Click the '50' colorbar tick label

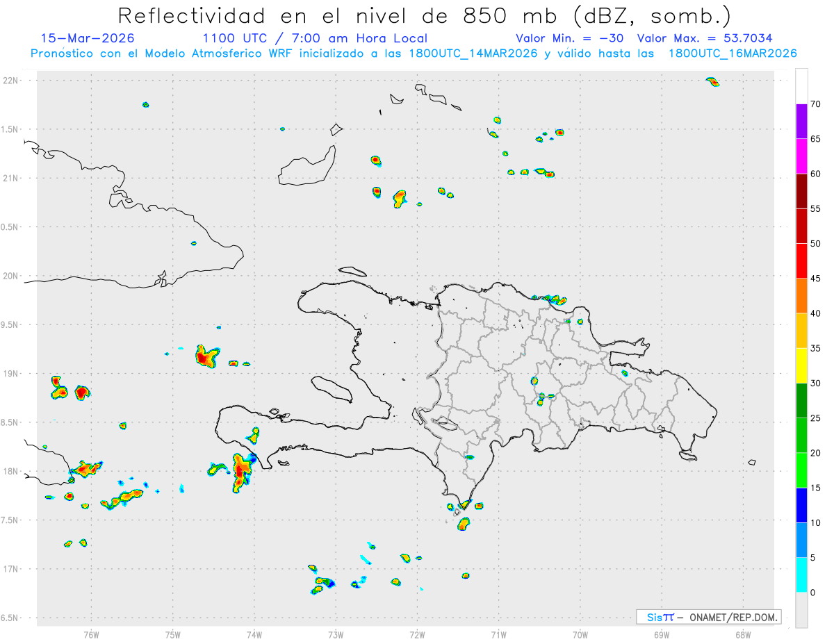click(816, 244)
